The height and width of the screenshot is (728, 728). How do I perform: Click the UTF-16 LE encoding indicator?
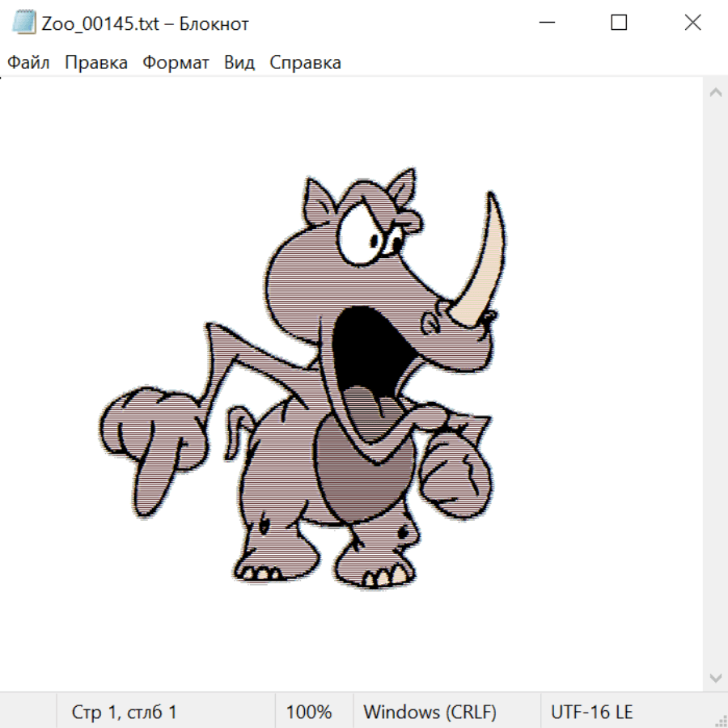(591, 712)
